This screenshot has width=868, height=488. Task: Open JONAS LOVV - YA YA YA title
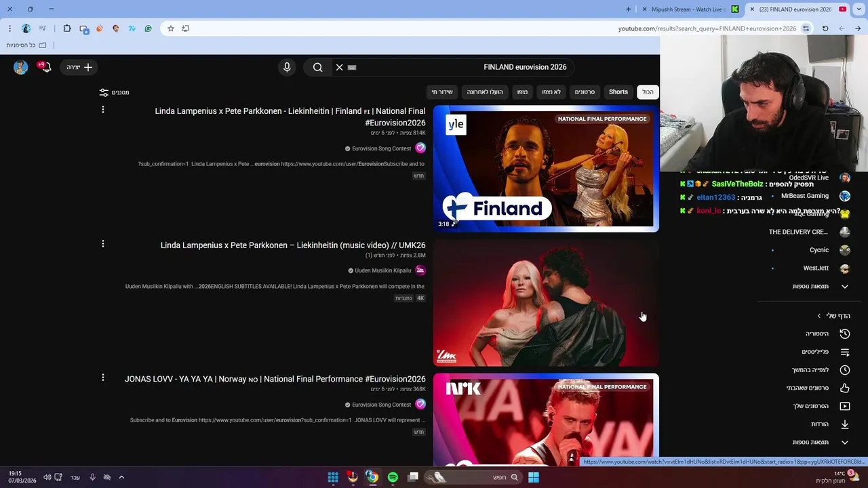pos(275,379)
